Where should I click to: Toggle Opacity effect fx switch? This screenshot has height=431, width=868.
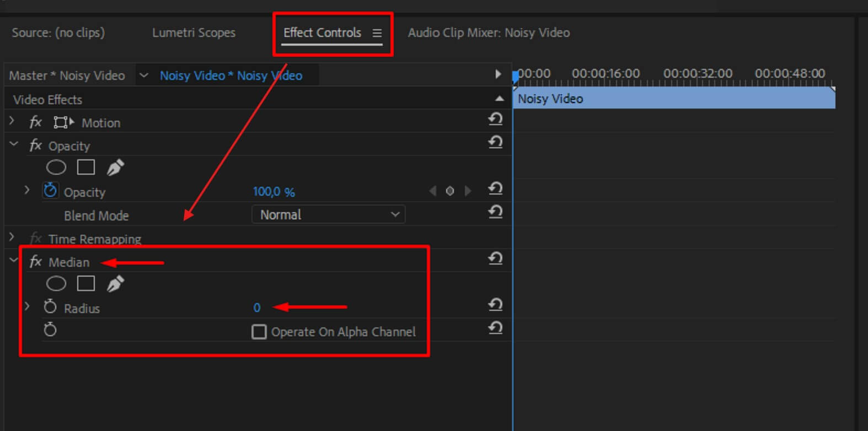pyautogui.click(x=35, y=145)
